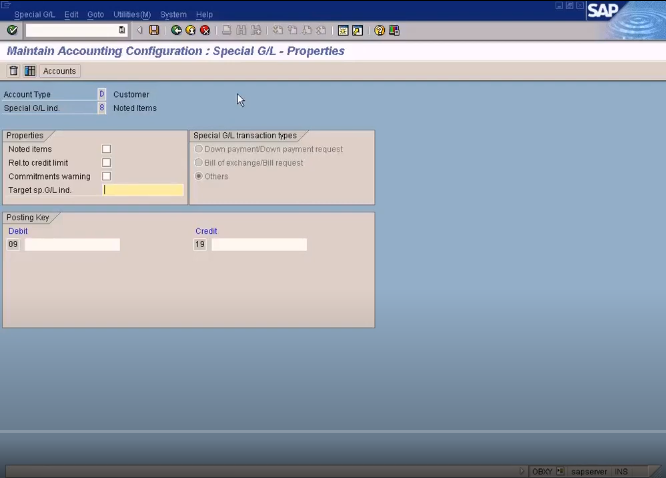The height and width of the screenshot is (478, 666).
Task: Open Help with the yellow question mark icon
Action: click(379, 30)
